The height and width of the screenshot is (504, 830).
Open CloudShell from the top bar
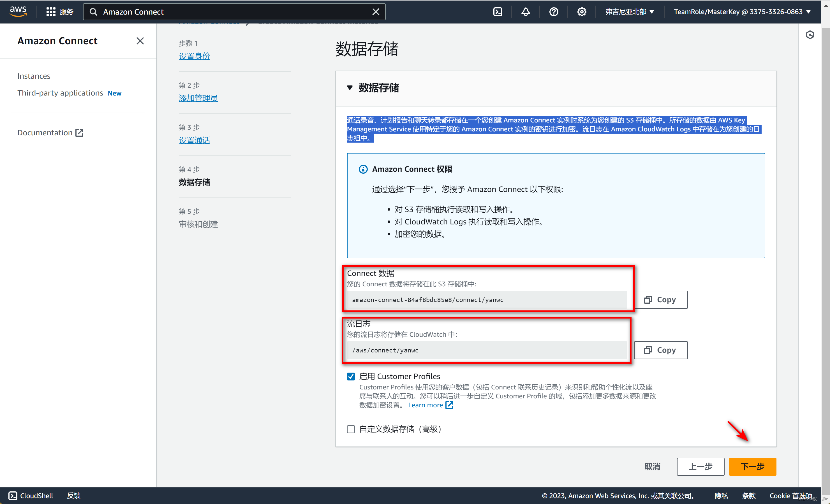tap(498, 12)
